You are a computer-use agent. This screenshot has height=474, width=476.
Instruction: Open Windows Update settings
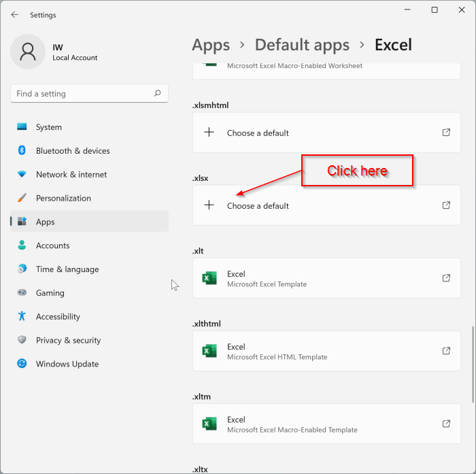point(89,364)
